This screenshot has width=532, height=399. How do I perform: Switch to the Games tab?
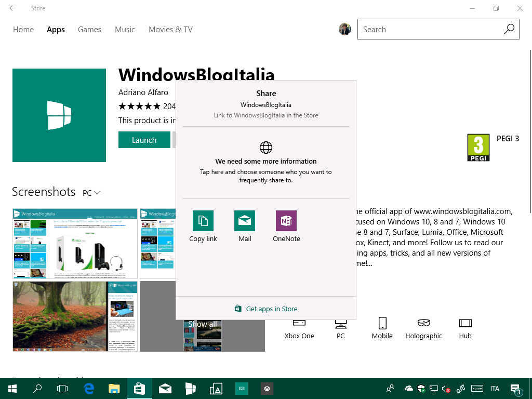click(x=89, y=30)
